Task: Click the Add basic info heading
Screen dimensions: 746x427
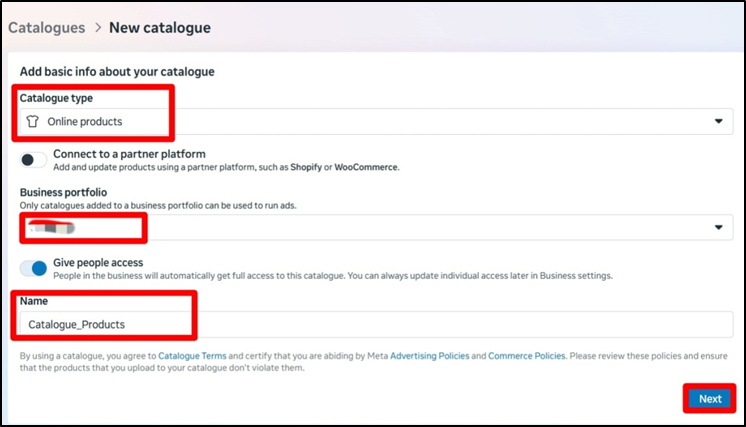Action: [x=117, y=72]
